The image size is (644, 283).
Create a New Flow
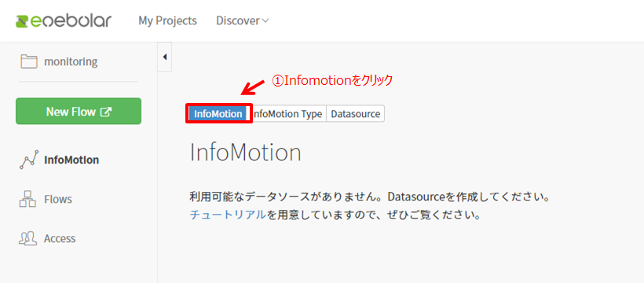pos(79,111)
